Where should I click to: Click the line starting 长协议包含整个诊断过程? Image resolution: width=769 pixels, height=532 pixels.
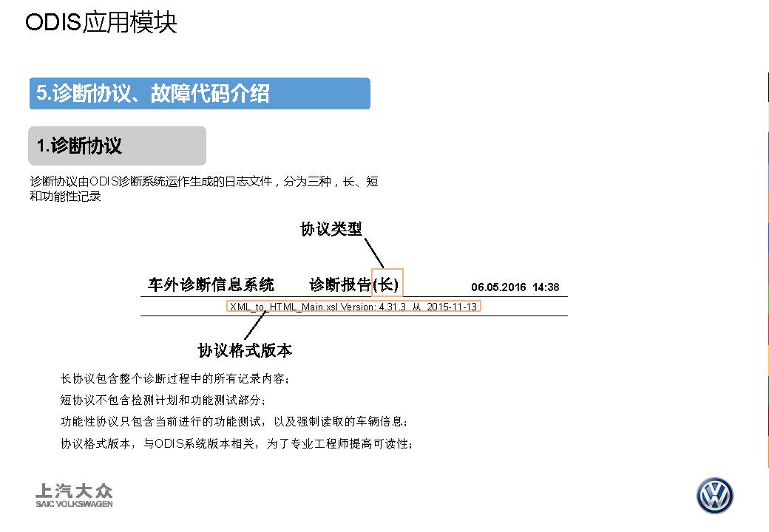175,378
